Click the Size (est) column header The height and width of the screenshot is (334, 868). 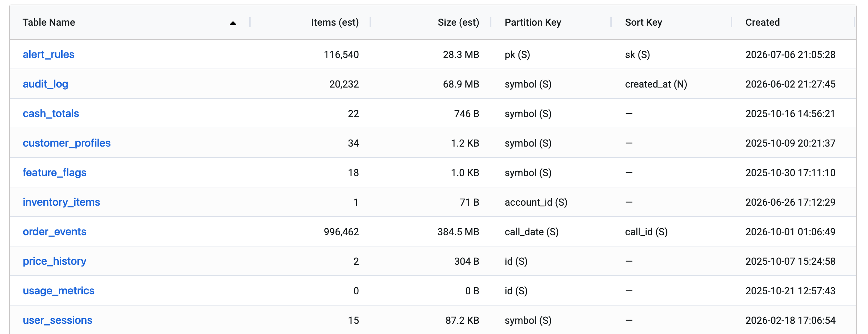tap(458, 23)
